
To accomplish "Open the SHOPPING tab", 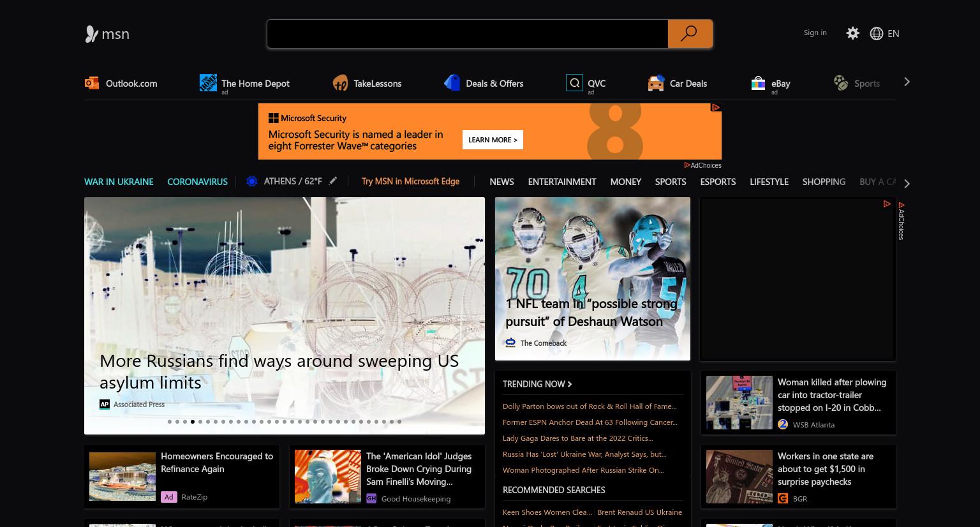I will pyautogui.click(x=824, y=181).
